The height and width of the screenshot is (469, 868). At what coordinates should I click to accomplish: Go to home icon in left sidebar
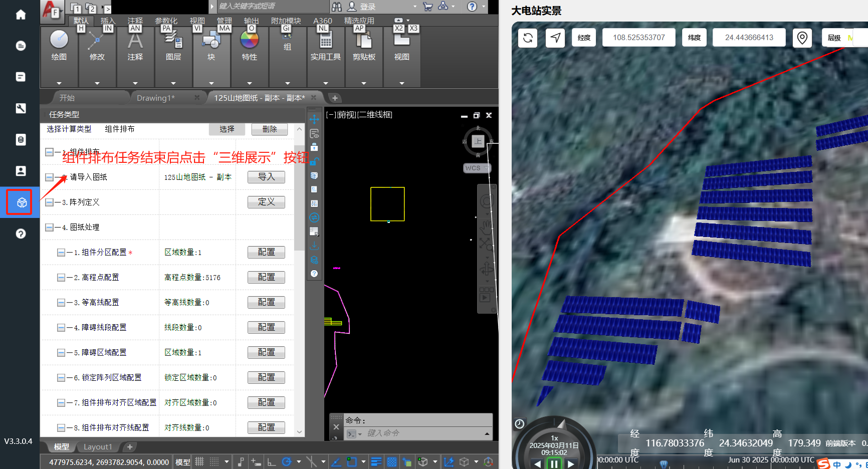tap(21, 15)
